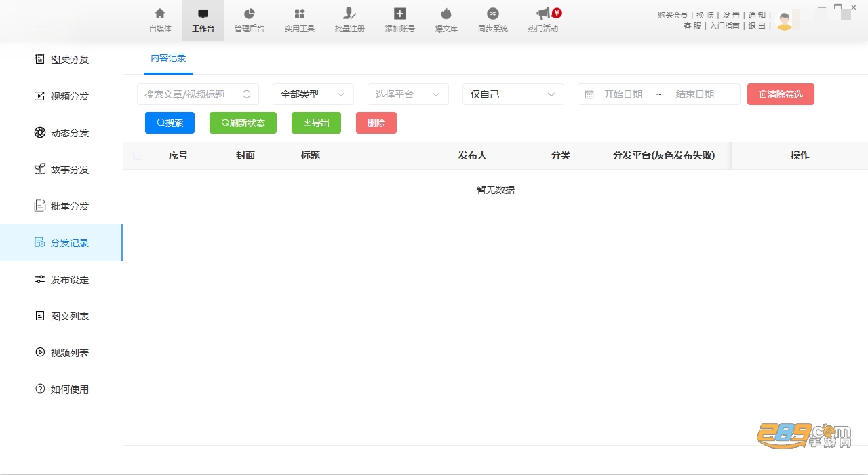Toggle the select-all checkbox in table header
868x475 pixels.
pos(138,155)
